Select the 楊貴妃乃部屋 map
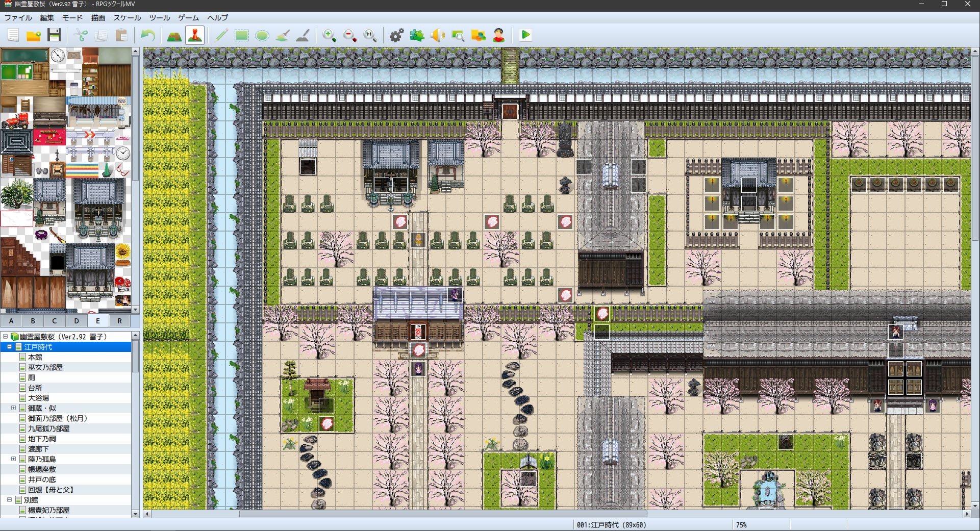Viewport: 980px width, 531px height. (x=49, y=510)
